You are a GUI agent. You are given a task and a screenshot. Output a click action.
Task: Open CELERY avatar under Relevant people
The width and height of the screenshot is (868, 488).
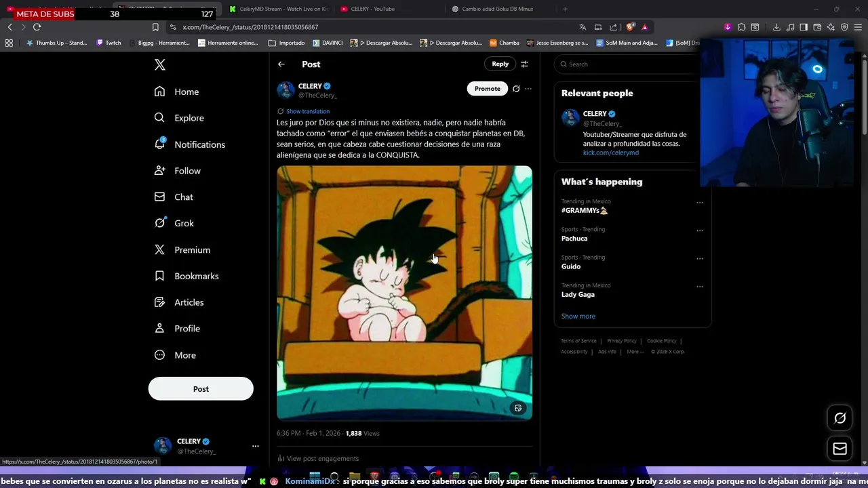(570, 118)
